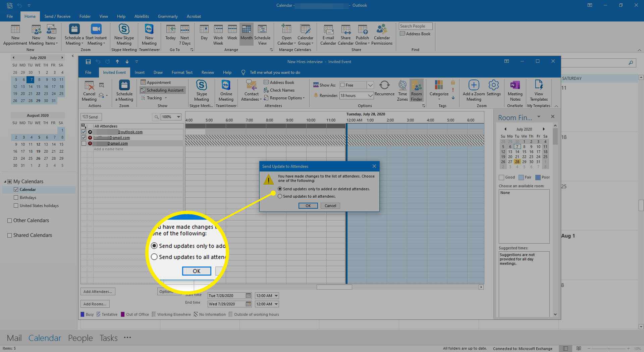This screenshot has height=352, width=644.
Task: Click Add Rooms... button
Action: tap(95, 304)
